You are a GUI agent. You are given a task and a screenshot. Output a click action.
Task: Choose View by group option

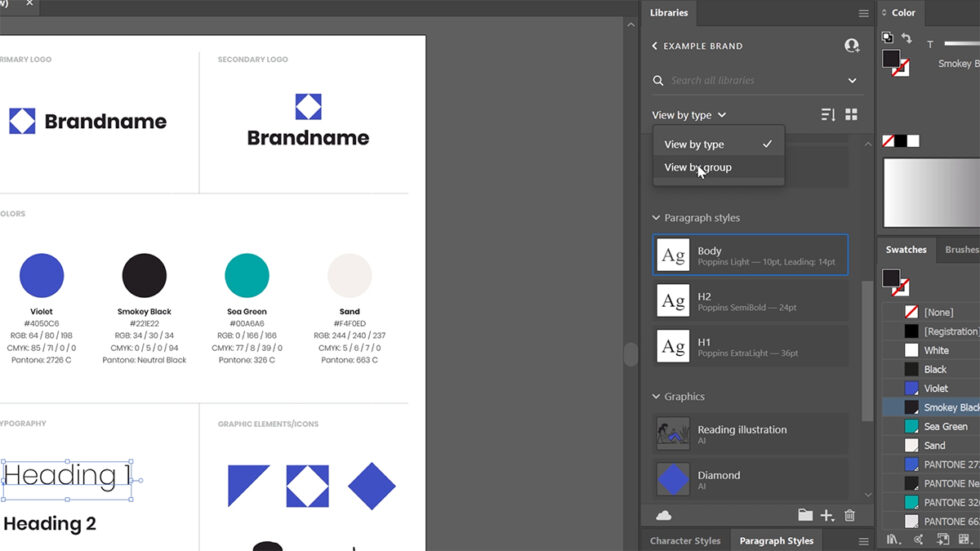click(x=718, y=167)
